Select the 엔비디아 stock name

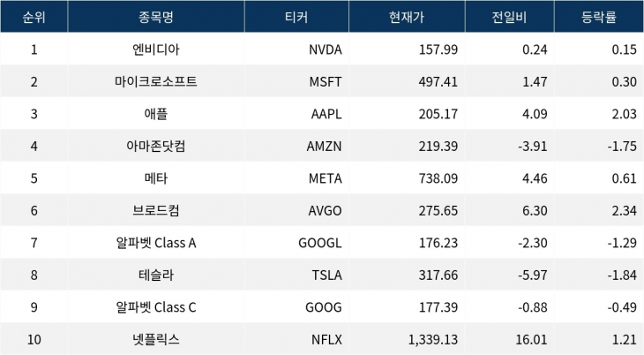click(155, 49)
